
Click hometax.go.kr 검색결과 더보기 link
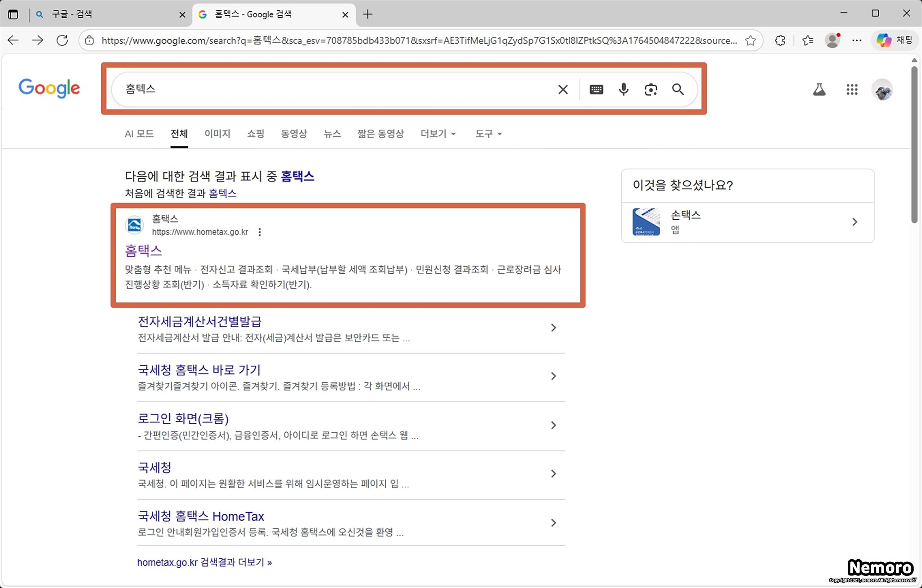[204, 562]
